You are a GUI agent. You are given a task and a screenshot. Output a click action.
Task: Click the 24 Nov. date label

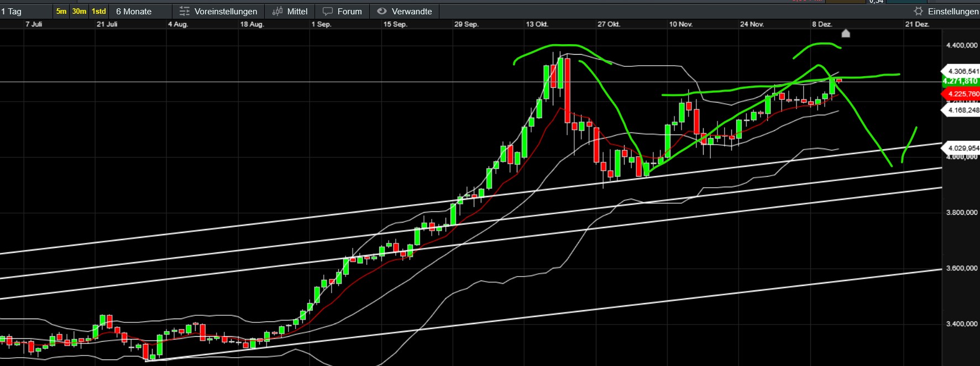(752, 24)
